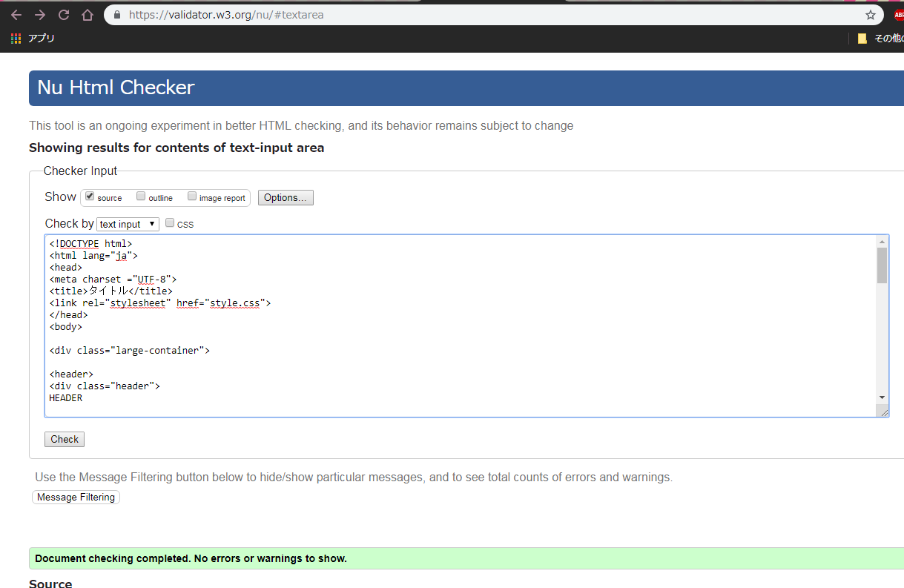Click the </head> line in textarea

tap(68, 314)
